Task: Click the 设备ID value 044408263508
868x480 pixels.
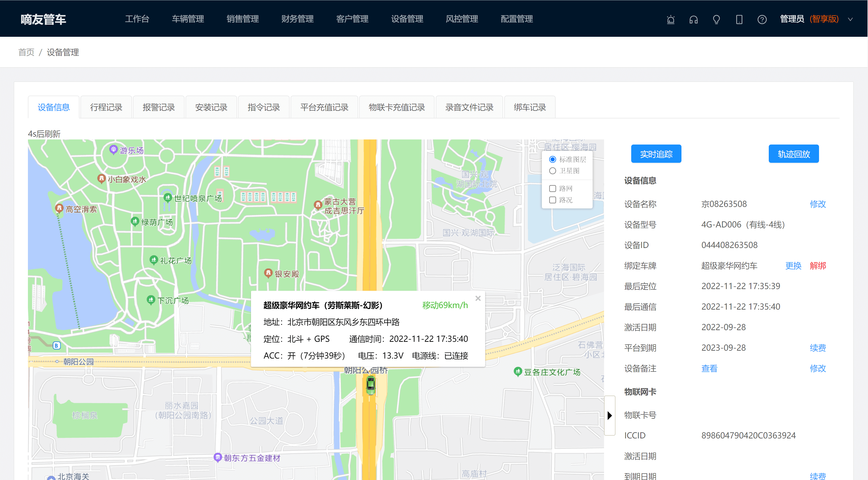Action: (729, 245)
